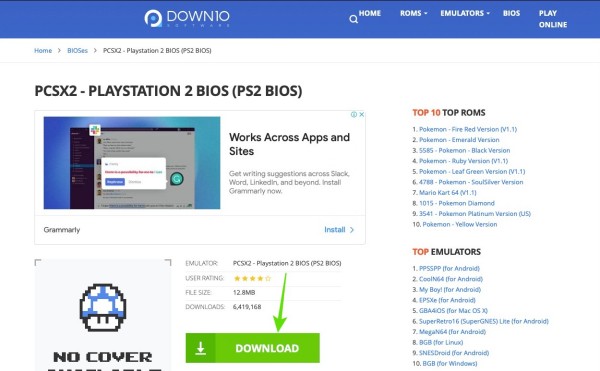Viewport: 600px width, 371px height.
Task: Click the chevron next to Install
Action: pos(352,230)
